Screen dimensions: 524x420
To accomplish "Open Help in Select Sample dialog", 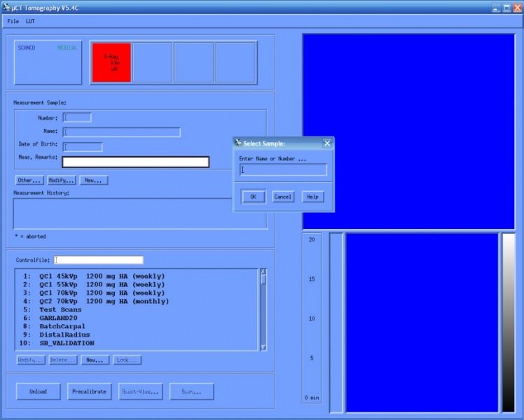I will click(312, 197).
